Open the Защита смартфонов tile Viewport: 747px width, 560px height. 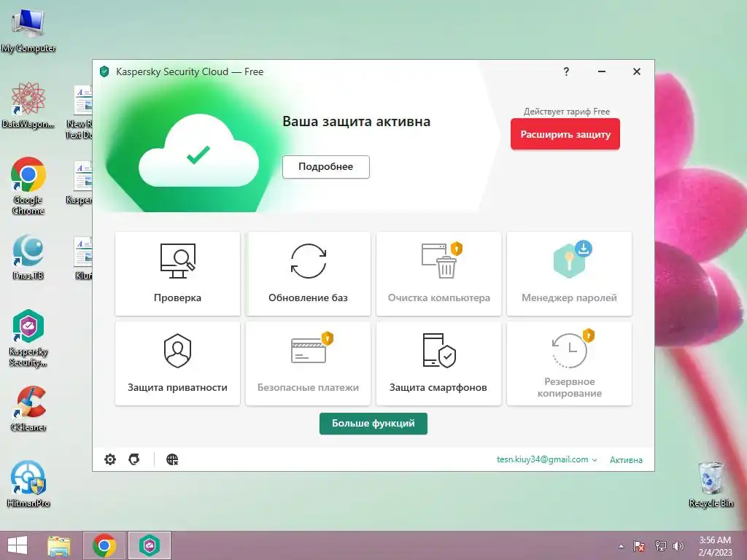[438, 363]
